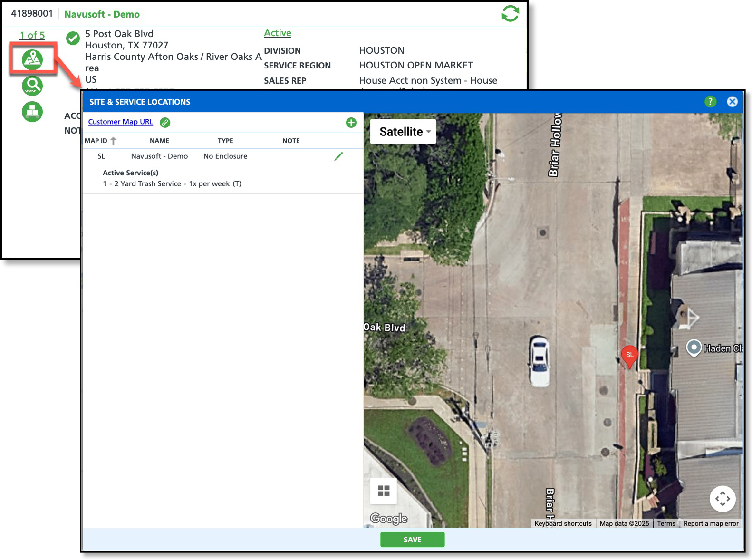Open Keyboard shortcuts on the map
Image resolution: width=752 pixels, height=560 pixels.
point(563,523)
